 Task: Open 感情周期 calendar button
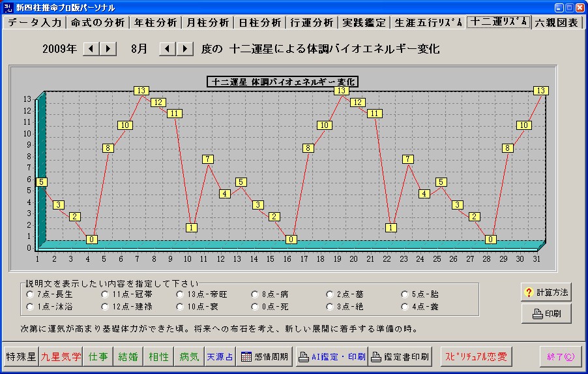tap(265, 357)
